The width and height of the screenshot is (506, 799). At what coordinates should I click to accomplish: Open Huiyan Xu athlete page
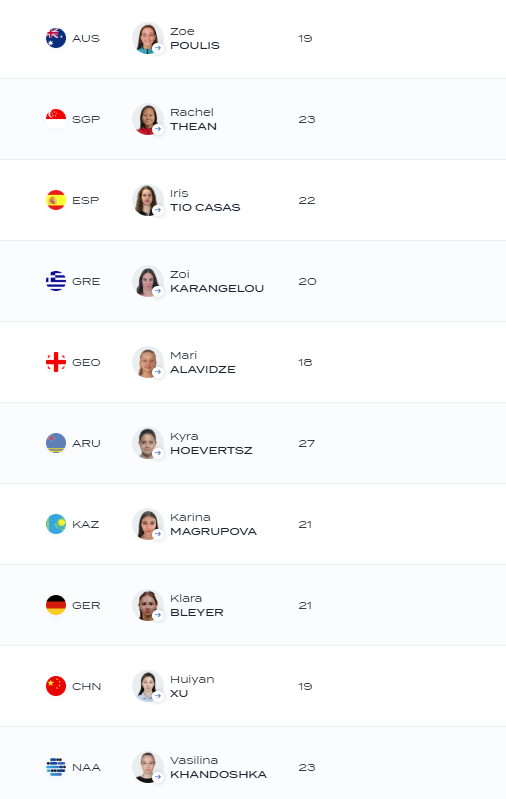pyautogui.click(x=192, y=686)
